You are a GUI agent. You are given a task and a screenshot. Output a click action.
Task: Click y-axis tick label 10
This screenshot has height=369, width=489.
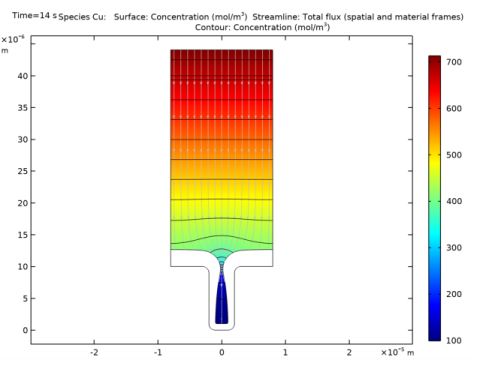pyautogui.click(x=23, y=267)
